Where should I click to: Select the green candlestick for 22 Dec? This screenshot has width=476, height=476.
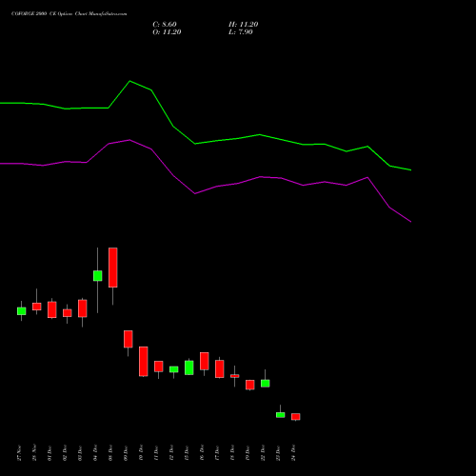pyautogui.click(x=266, y=384)
